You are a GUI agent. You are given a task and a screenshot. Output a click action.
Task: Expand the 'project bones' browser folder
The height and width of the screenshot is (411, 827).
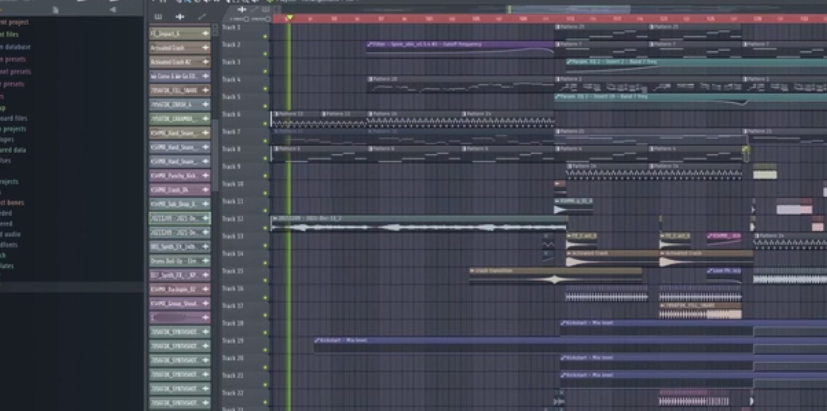coord(13,202)
